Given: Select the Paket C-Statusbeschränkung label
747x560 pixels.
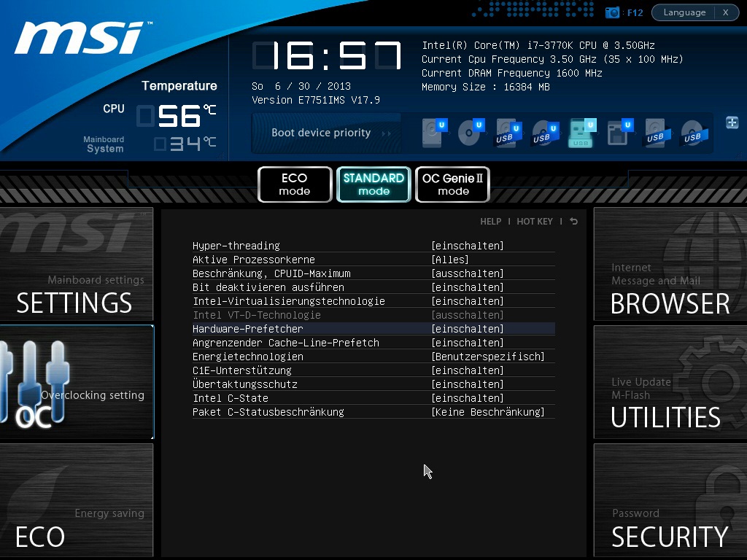Looking at the screenshot, I should (268, 411).
